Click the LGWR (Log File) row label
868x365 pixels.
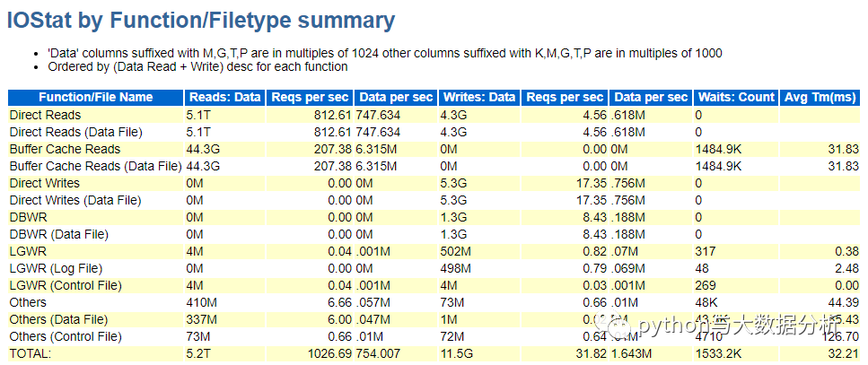pos(56,268)
